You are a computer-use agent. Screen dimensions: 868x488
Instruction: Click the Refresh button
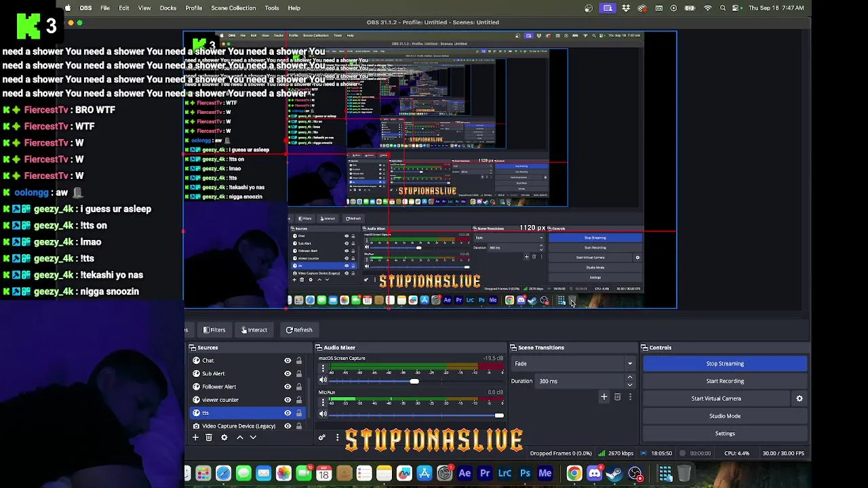coord(299,330)
